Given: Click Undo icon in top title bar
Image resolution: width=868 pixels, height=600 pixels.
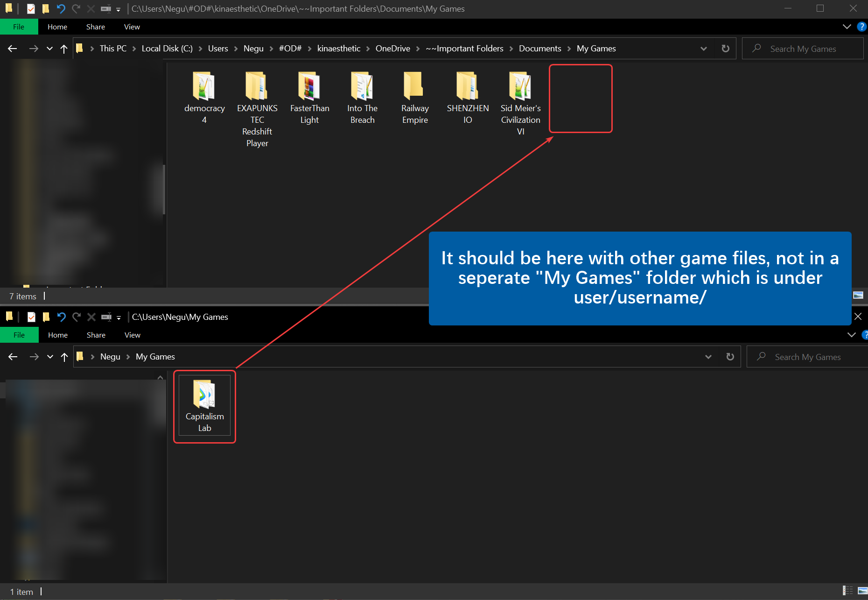Looking at the screenshot, I should pyautogui.click(x=61, y=8).
